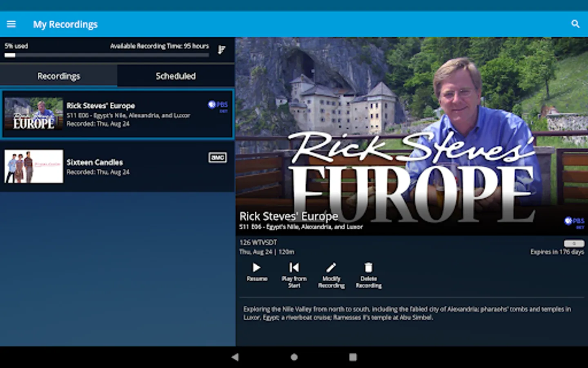Modify the recording with the pencil icon
Screen dimensions: 588x368
click(331, 275)
